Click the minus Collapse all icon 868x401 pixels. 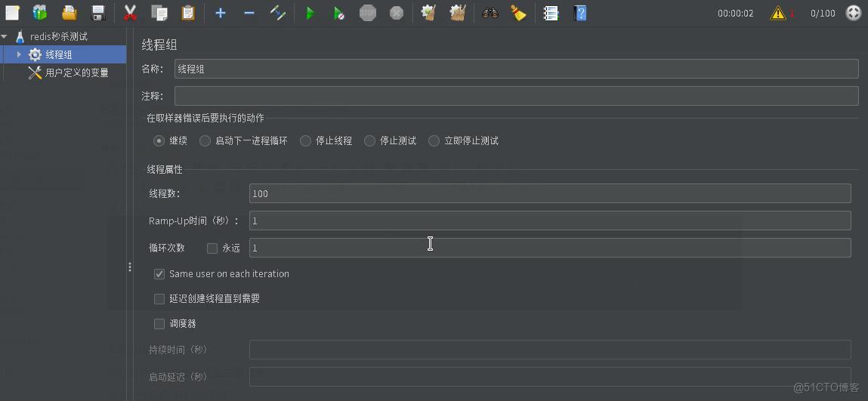[x=249, y=13]
